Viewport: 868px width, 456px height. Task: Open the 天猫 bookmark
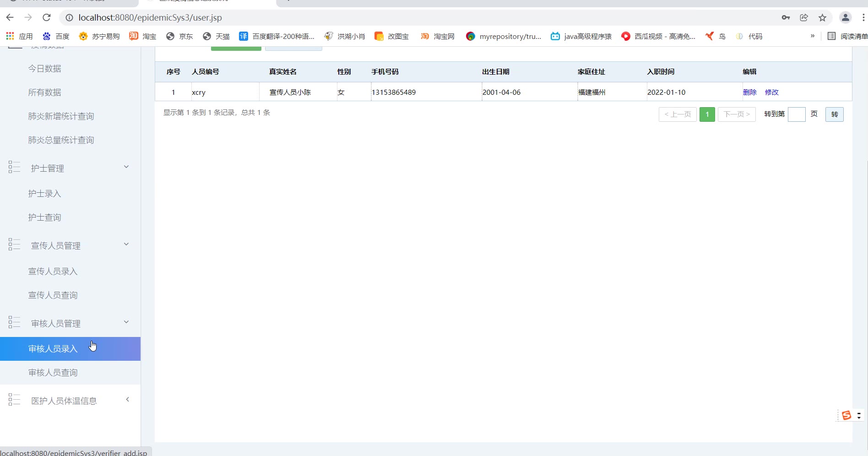pyautogui.click(x=216, y=36)
